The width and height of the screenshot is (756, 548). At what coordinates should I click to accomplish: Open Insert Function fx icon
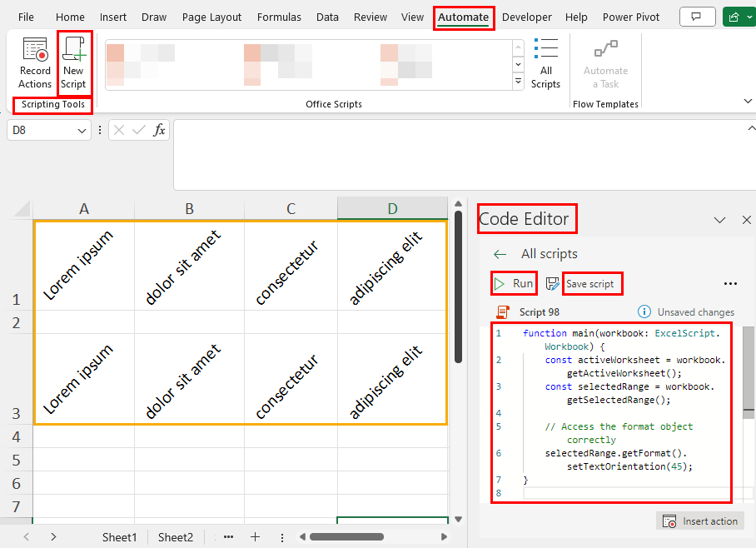[159, 130]
